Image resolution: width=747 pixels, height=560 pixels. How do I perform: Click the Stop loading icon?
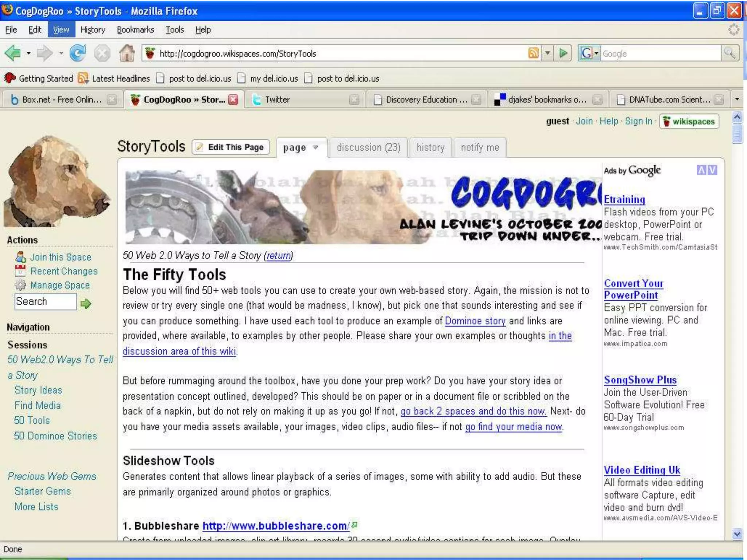(x=102, y=54)
